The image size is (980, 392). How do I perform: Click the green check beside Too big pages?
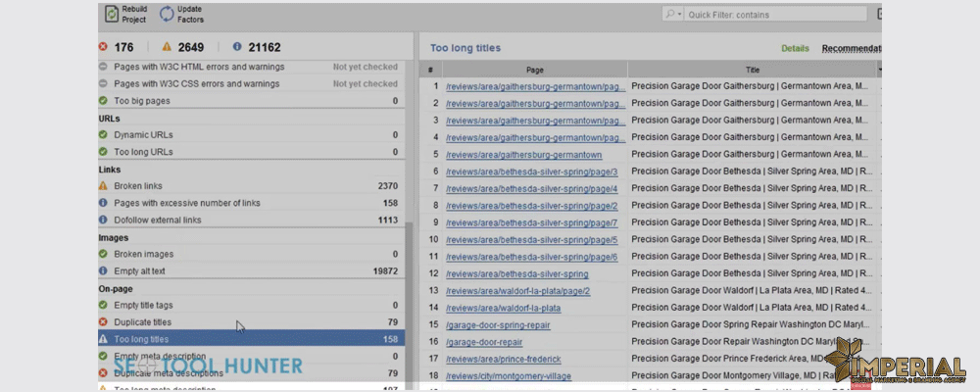(103, 100)
